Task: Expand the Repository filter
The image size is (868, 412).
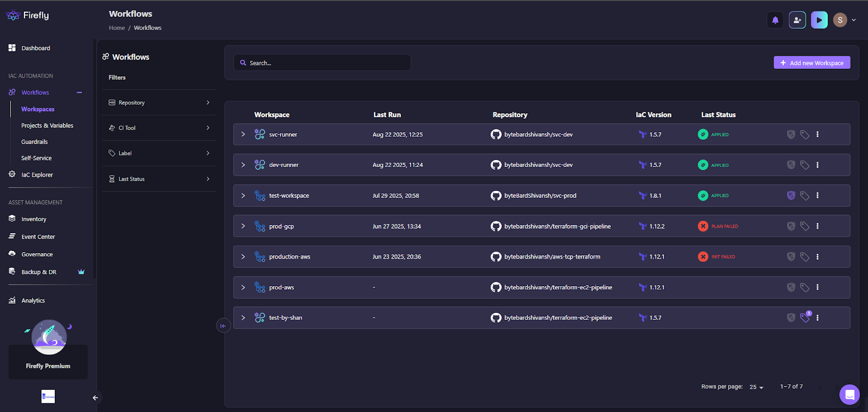Action: point(159,102)
